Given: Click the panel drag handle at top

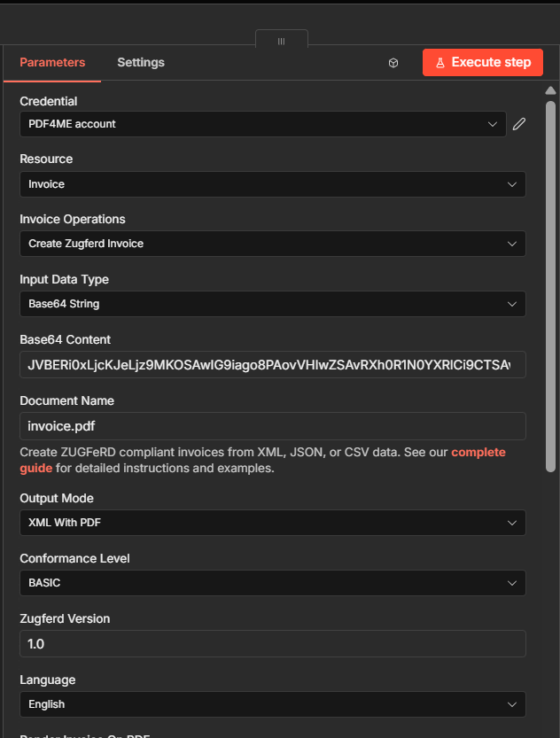Looking at the screenshot, I should 281,41.
